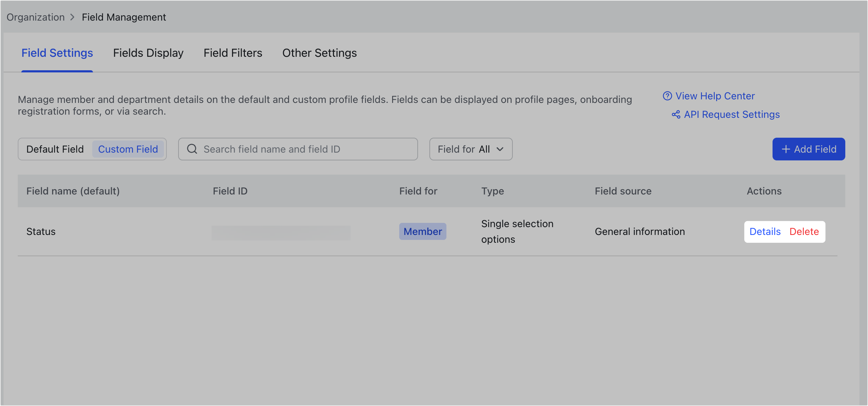Image resolution: width=868 pixels, height=406 pixels.
Task: Click the Status field name cell
Action: 41,231
